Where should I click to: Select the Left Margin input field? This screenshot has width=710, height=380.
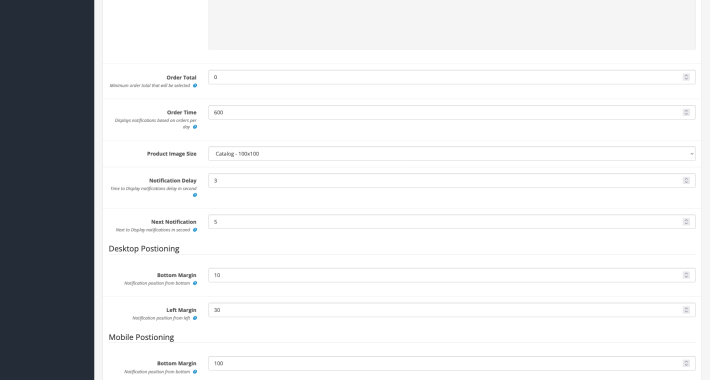coord(451,310)
